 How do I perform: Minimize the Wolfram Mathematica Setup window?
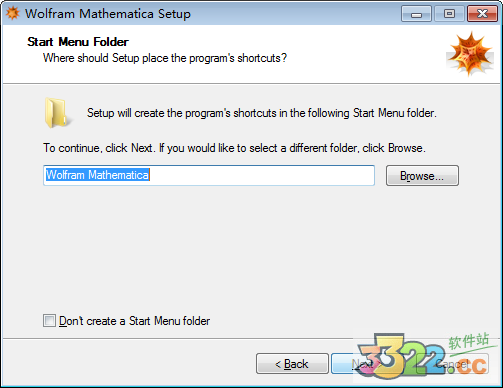click(416, 14)
